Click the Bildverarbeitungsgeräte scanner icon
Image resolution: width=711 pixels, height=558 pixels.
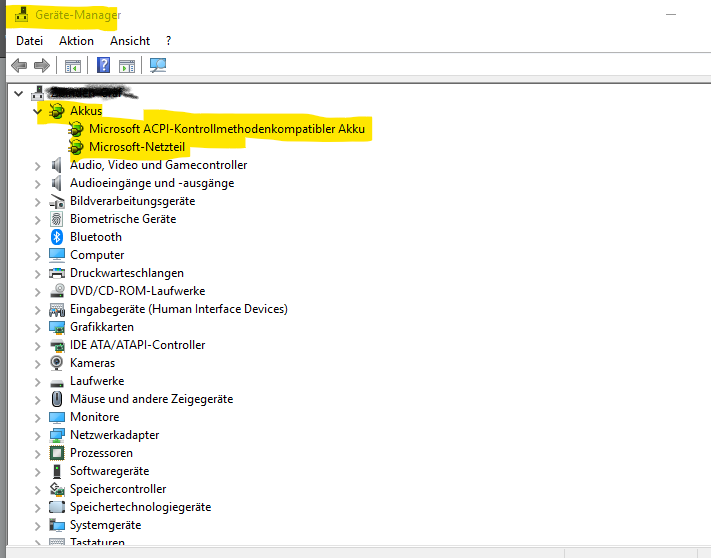pos(57,201)
